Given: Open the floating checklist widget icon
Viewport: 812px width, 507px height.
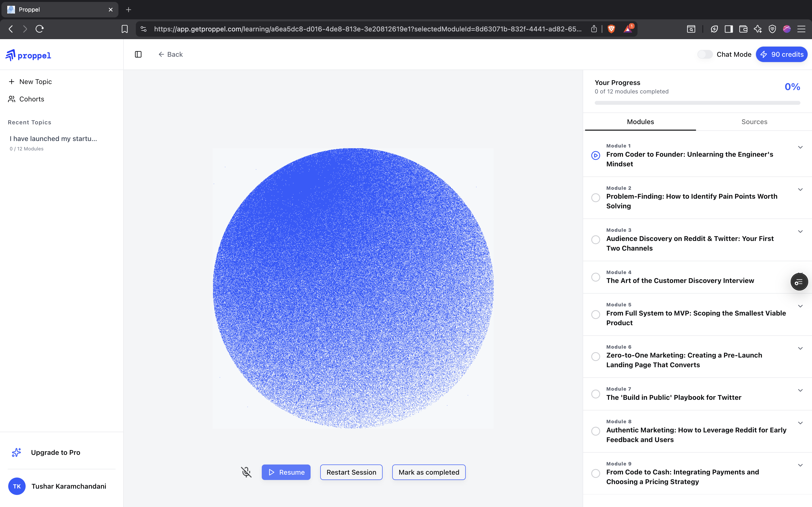Looking at the screenshot, I should (799, 282).
